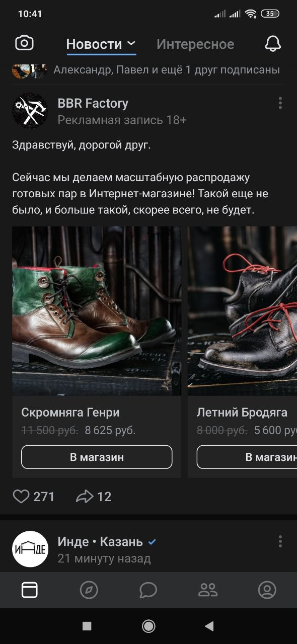297x644 pixels.
Task: Tap В магазин under Скромняга Генри
Action: point(97,457)
